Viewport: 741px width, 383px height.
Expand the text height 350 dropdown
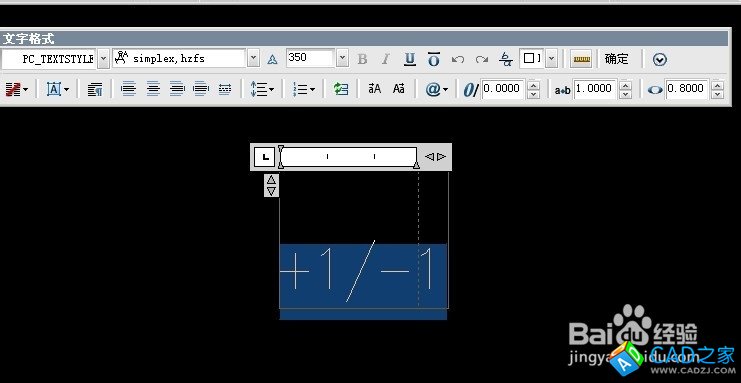pos(342,59)
